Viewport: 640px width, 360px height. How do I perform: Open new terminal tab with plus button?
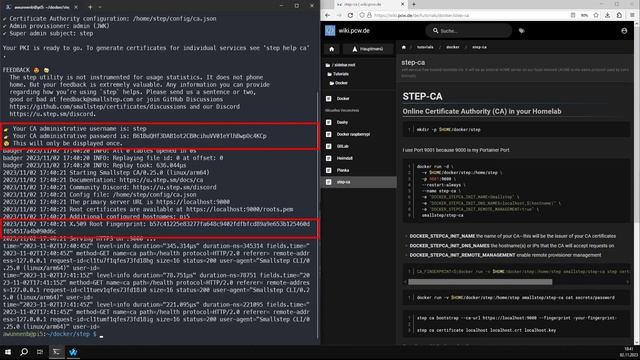tap(90, 7)
